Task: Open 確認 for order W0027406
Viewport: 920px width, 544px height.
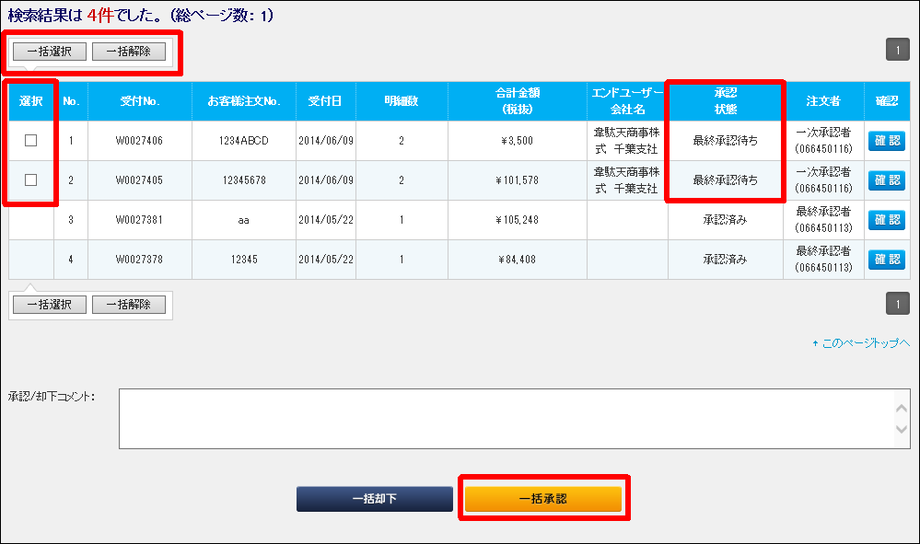Action: tap(886, 141)
